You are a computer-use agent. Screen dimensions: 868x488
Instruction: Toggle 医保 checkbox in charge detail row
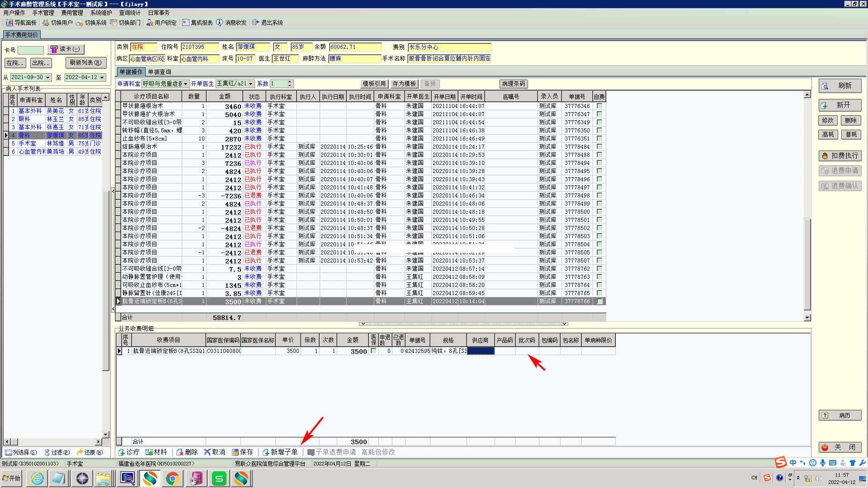pos(373,351)
